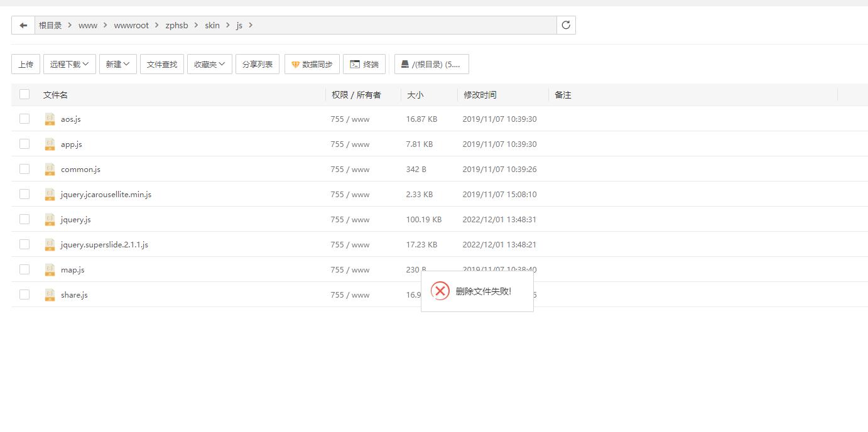Click the share.js file icon
The height and width of the screenshot is (432, 868).
(x=50, y=294)
